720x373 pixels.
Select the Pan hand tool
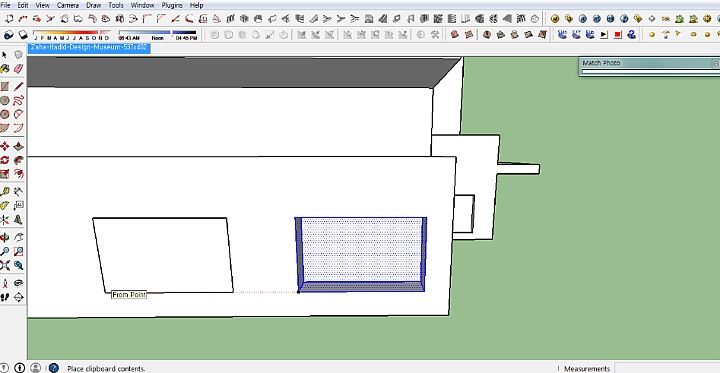pyautogui.click(x=18, y=237)
